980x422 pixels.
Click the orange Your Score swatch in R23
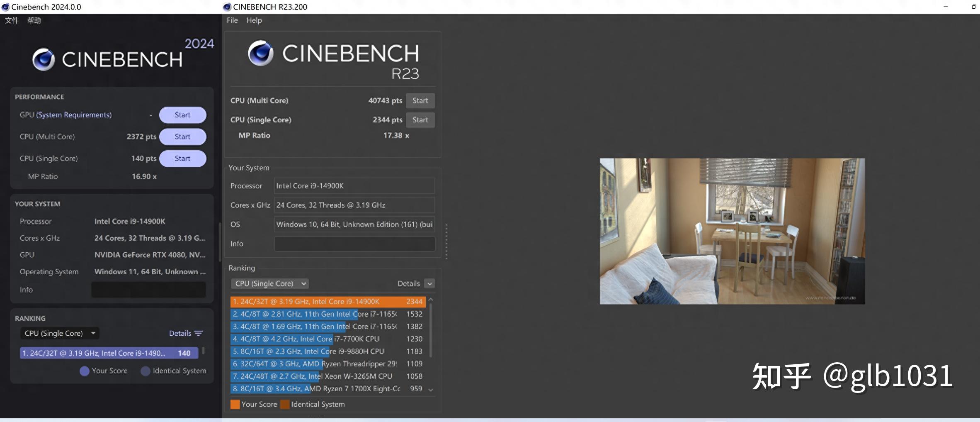[x=235, y=404]
